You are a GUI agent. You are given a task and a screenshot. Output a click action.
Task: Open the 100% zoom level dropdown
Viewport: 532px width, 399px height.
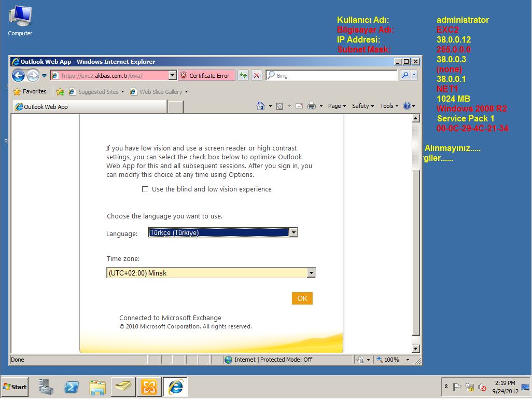tap(408, 360)
